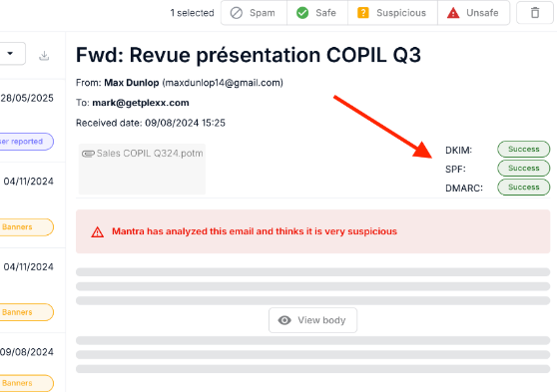The width and height of the screenshot is (557, 392).
Task: Click email subject Fwd: Revue présentation COPIL Q3
Action: coord(249,56)
